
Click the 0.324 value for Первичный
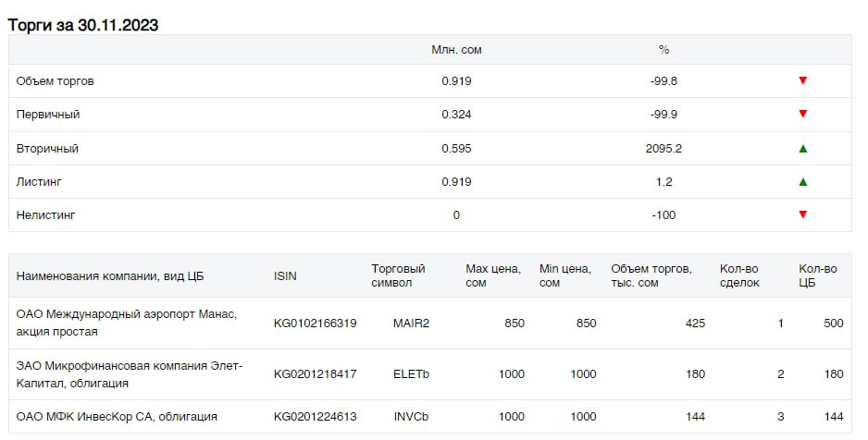[x=456, y=115]
